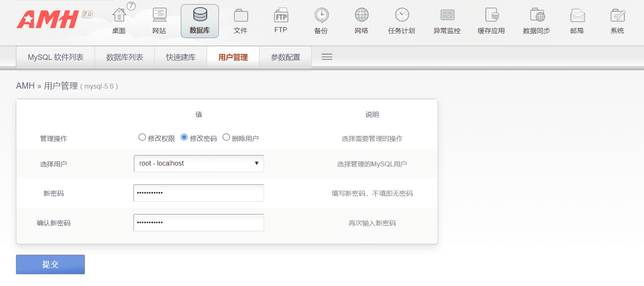Click the 提交 submit button
The height and width of the screenshot is (286, 644).
(x=50, y=264)
